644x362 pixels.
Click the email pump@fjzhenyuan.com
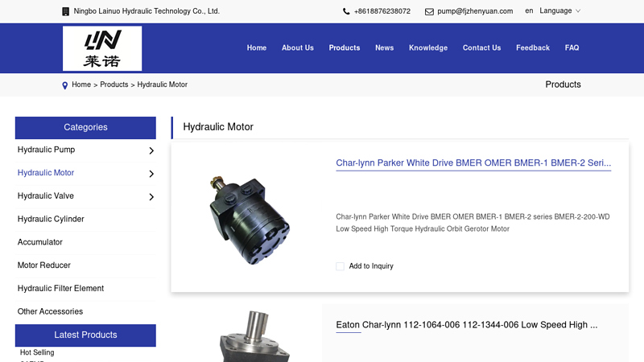(x=475, y=11)
